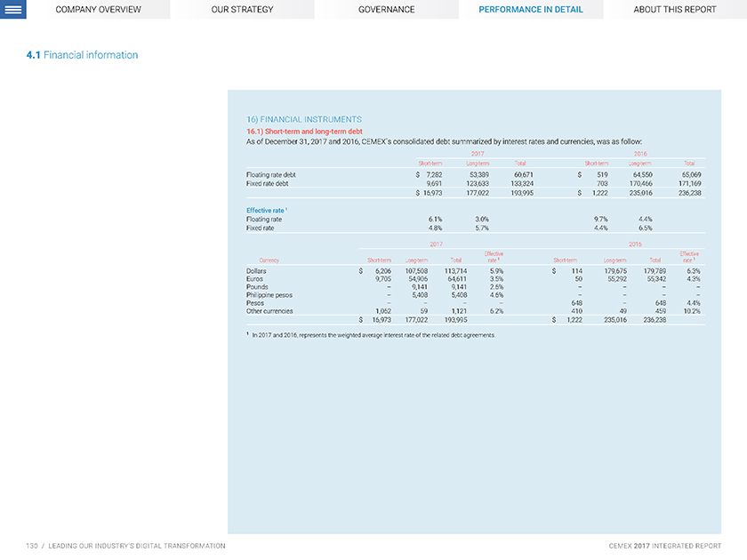Screen dimensions: 747x560
Task: Click the '16) FINANCIAL INSTRUMENTS' section title
Action: point(304,119)
